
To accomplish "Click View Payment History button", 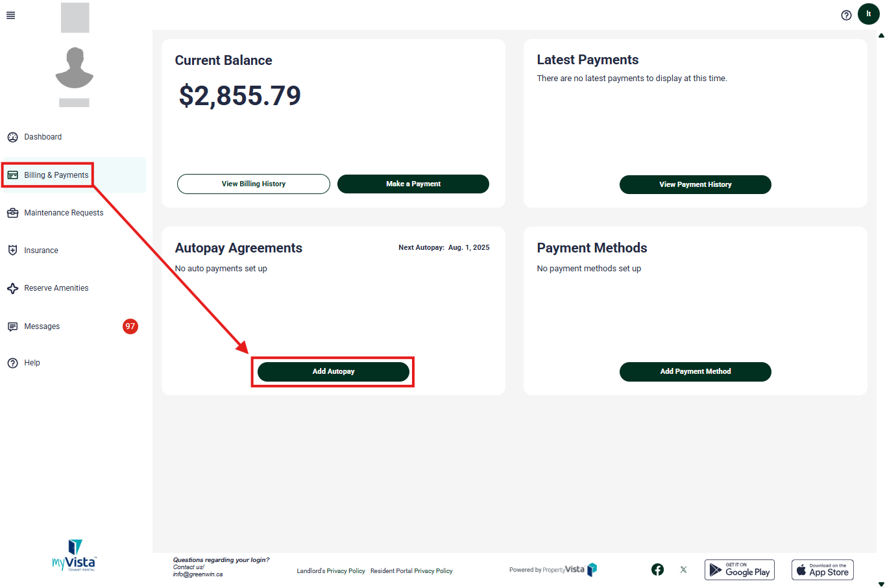I will pos(695,184).
